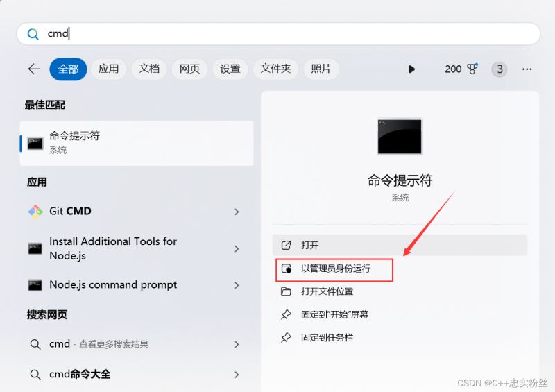Switch to the 文档 filter tab
555x392 pixels.
tap(149, 69)
